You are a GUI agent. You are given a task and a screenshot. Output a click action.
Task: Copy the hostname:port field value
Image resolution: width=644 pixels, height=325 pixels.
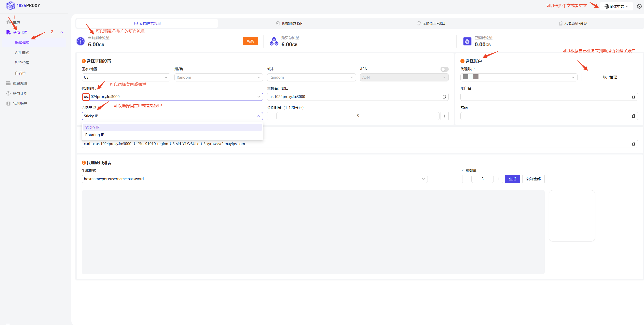click(444, 97)
